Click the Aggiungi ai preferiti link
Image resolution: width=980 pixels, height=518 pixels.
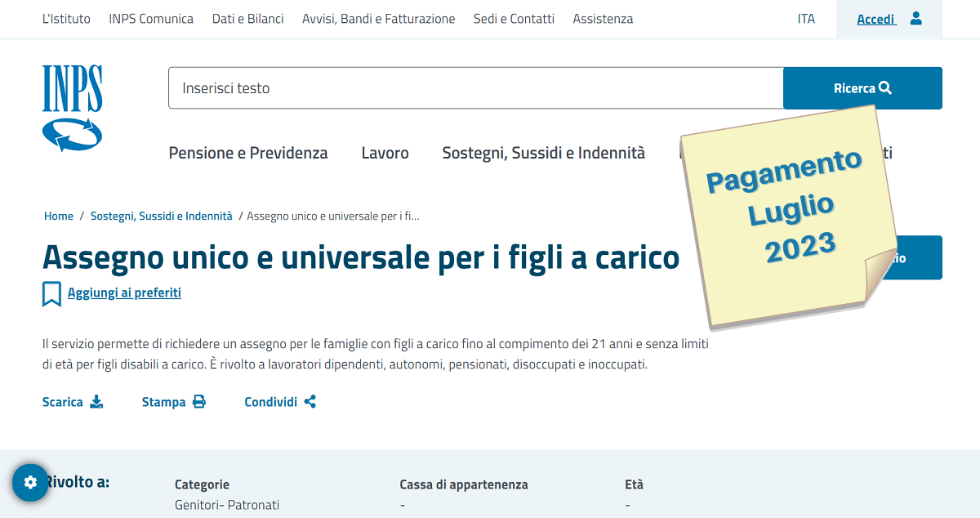(124, 292)
